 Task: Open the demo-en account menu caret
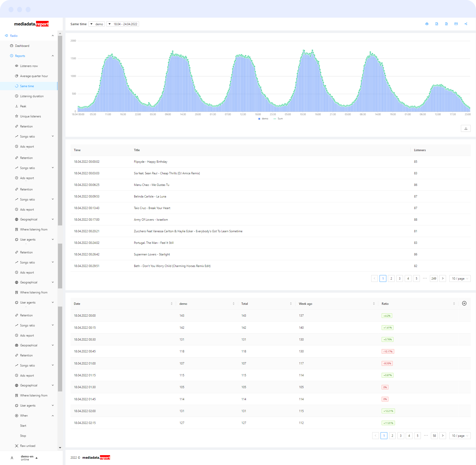pyautogui.click(x=37, y=458)
